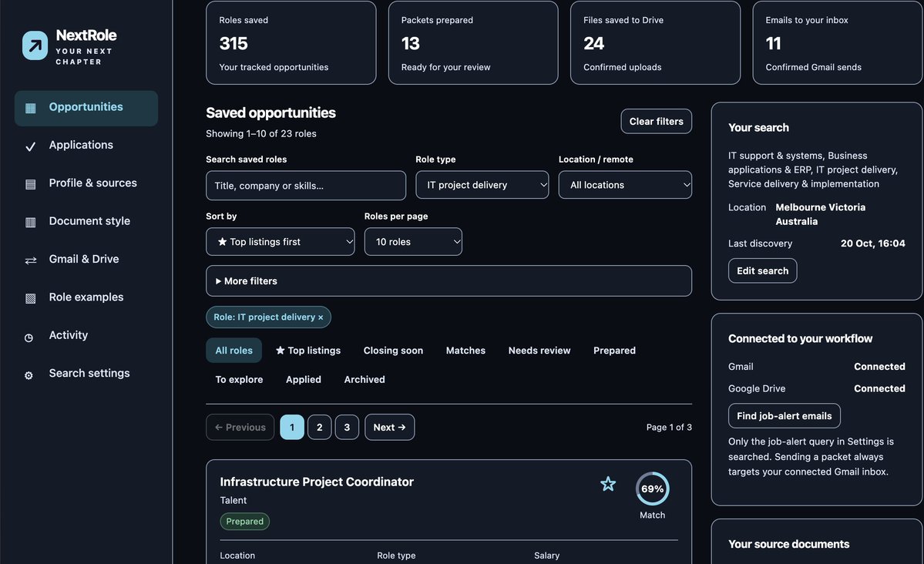Click the 'Talent' company name
Screen dimensions: 924x564
234,500
